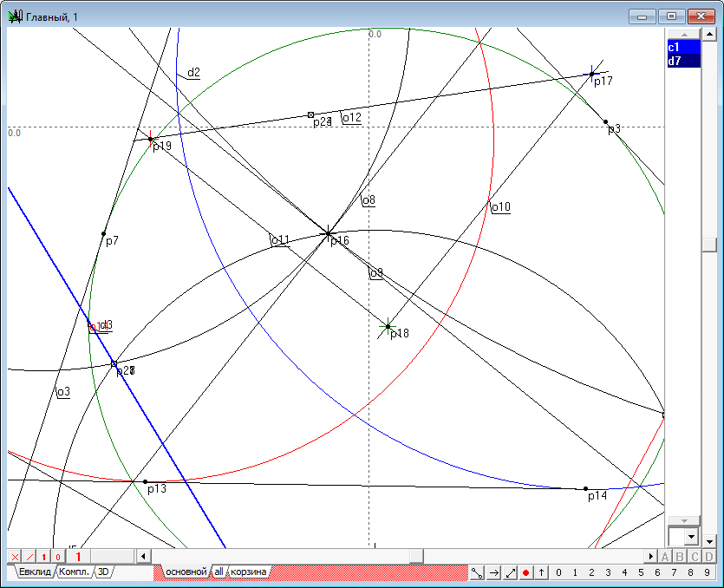Click the o12 line label
The height and width of the screenshot is (588, 724).
352,118
